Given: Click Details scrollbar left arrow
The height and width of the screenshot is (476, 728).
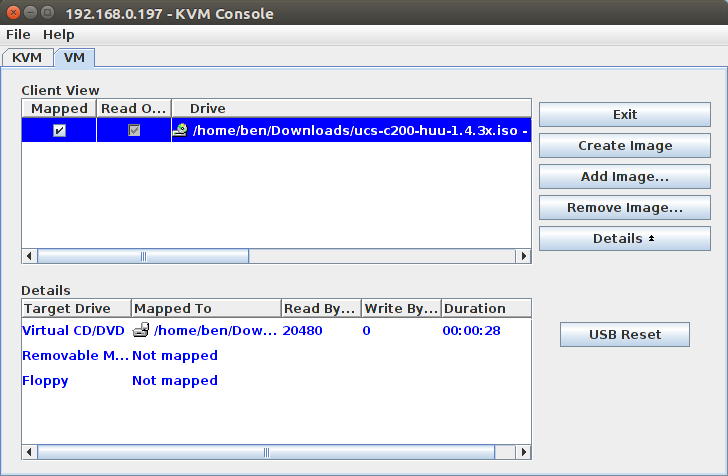Looking at the screenshot, I should point(29,452).
